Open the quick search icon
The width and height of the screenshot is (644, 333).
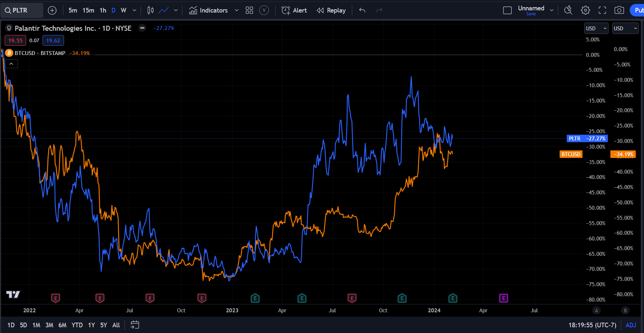(x=568, y=10)
